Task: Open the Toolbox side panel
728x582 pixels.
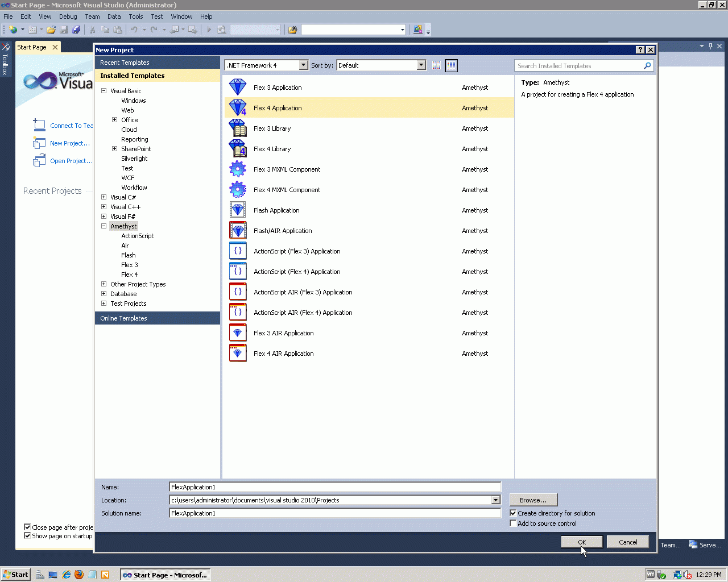Action: [5, 59]
